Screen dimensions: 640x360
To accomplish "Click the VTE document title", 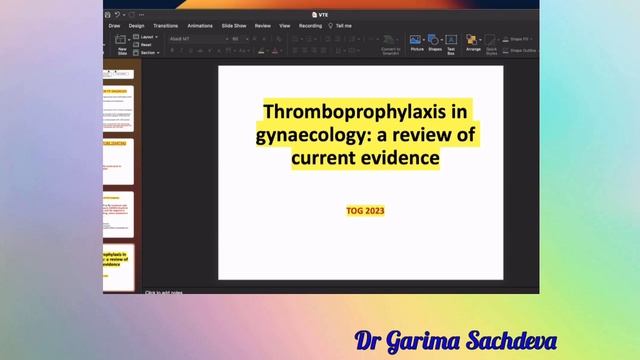I will pyautogui.click(x=320, y=15).
